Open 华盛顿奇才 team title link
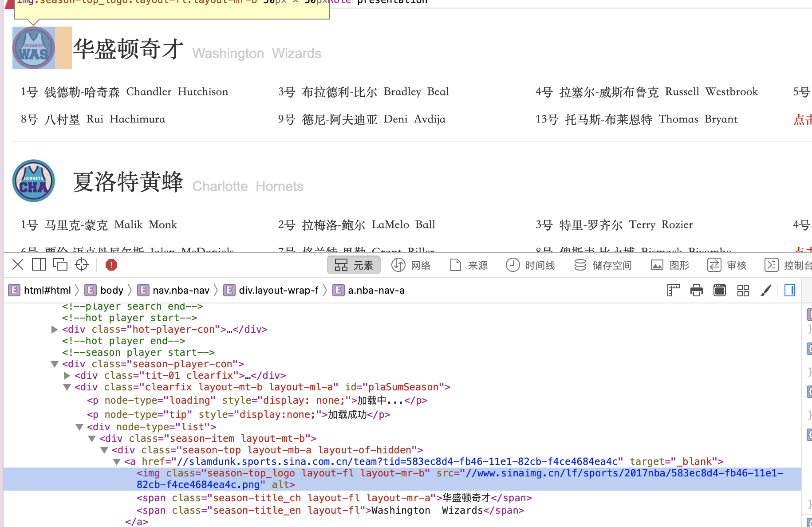Image resolution: width=812 pixels, height=527 pixels. point(128,49)
